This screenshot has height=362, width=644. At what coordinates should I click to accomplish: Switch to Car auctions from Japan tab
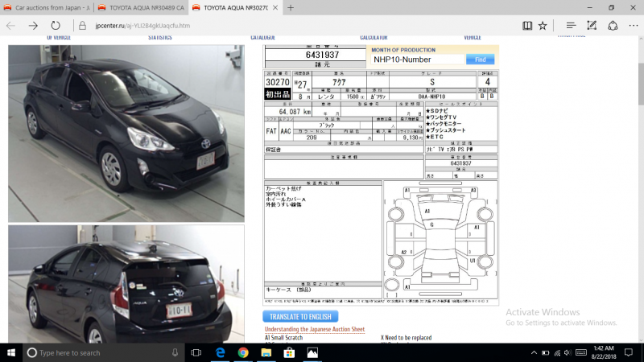click(x=47, y=7)
